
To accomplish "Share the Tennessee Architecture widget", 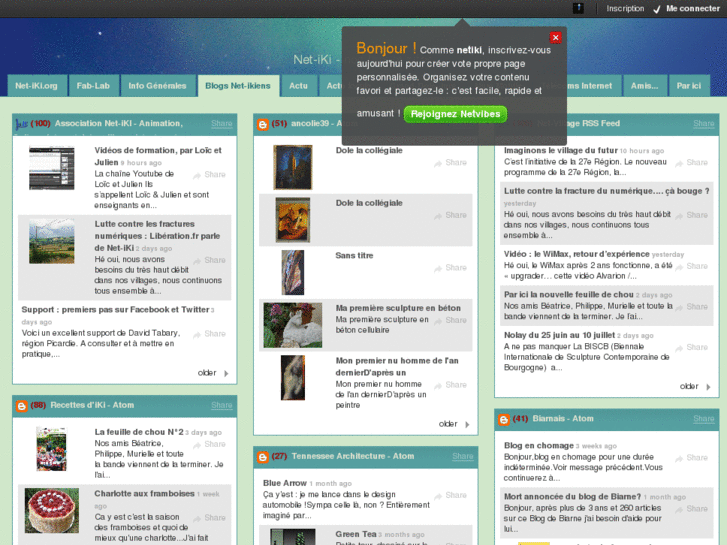I will click(x=463, y=456).
